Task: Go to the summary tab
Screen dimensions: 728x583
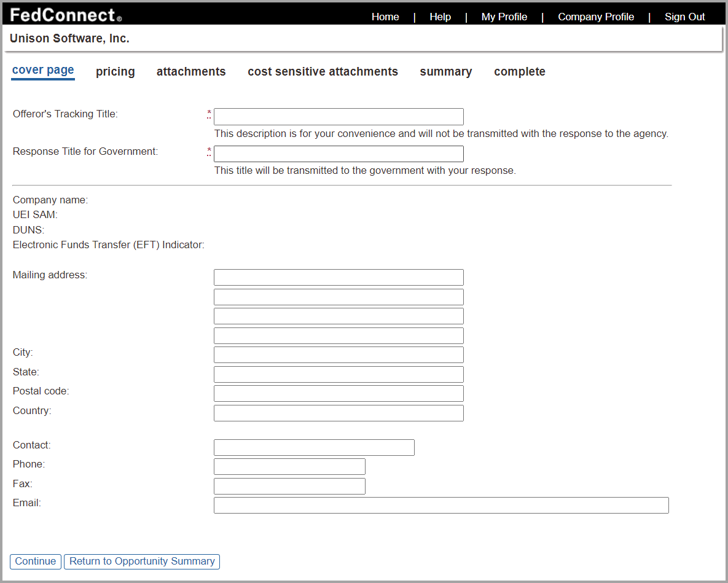Action: 445,72
